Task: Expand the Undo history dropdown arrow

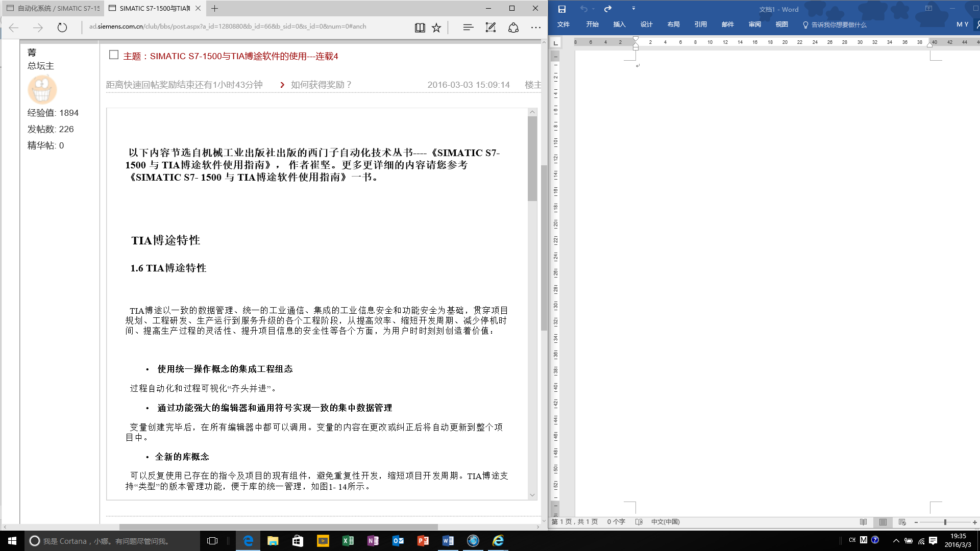Action: pyautogui.click(x=594, y=9)
